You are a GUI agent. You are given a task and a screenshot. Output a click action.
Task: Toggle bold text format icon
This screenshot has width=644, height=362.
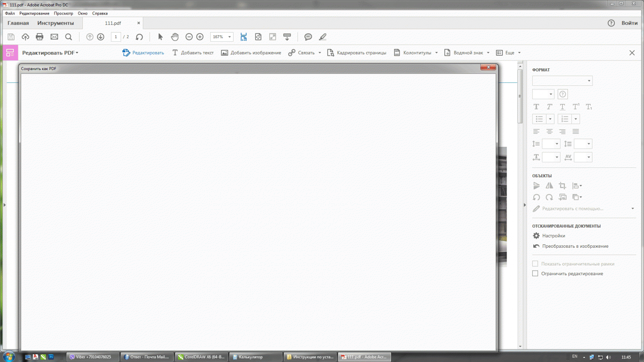click(x=536, y=106)
